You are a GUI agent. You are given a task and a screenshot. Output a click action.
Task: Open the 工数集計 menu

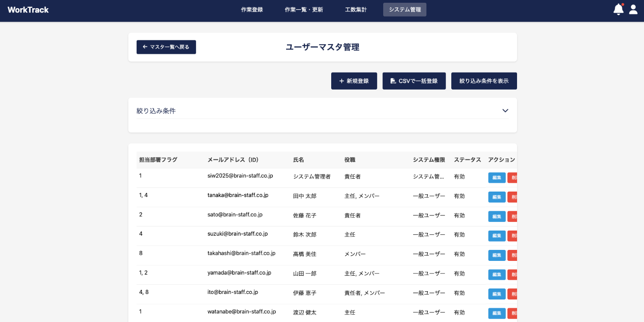click(x=356, y=10)
